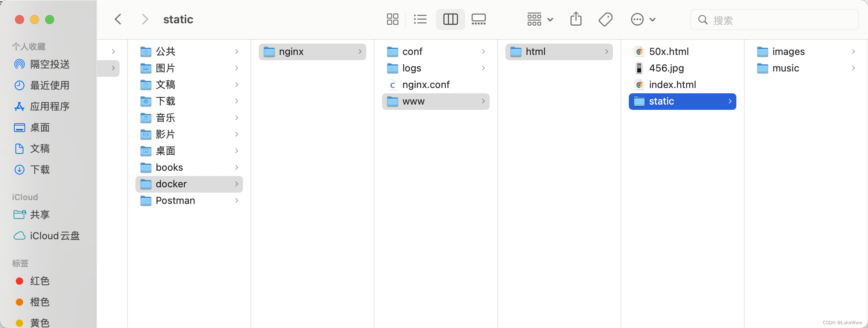This screenshot has height=328, width=868.
Task: Select the 文稿 folder in column list
Action: pos(189,85)
